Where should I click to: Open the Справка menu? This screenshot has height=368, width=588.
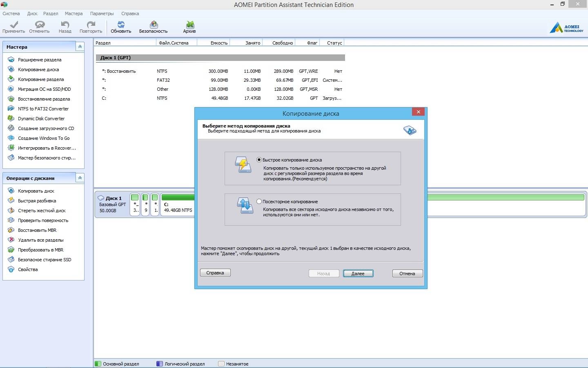130,13
